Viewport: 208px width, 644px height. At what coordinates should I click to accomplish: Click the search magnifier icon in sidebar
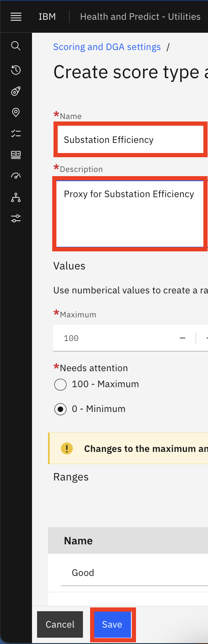(16, 46)
